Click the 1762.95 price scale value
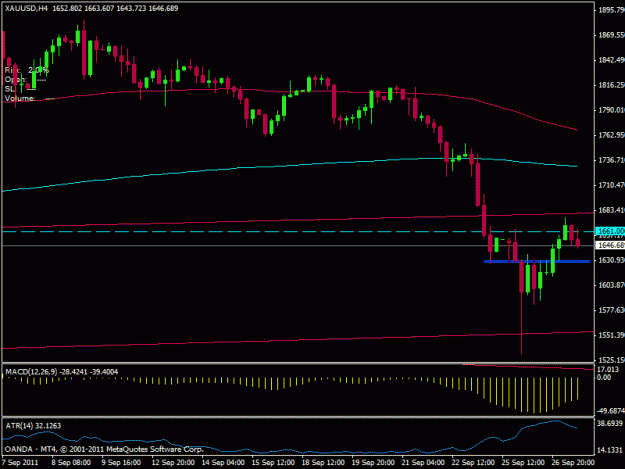The height and width of the screenshot is (469, 625). pos(611,135)
